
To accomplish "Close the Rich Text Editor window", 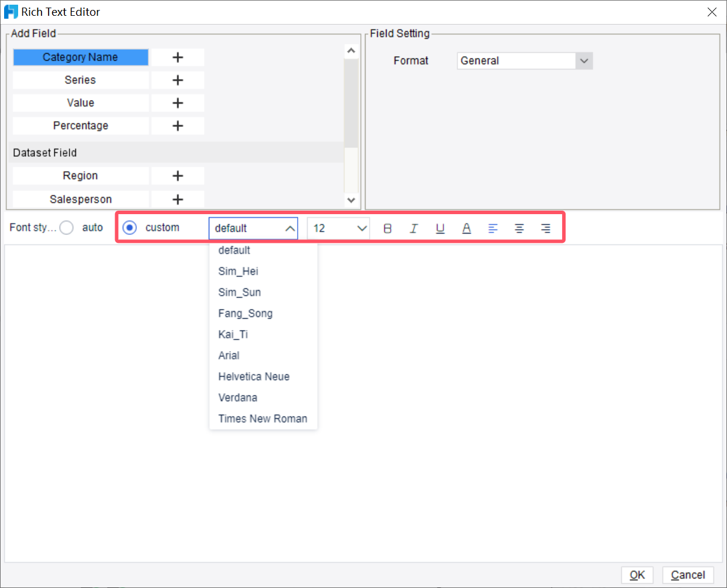I will point(712,12).
